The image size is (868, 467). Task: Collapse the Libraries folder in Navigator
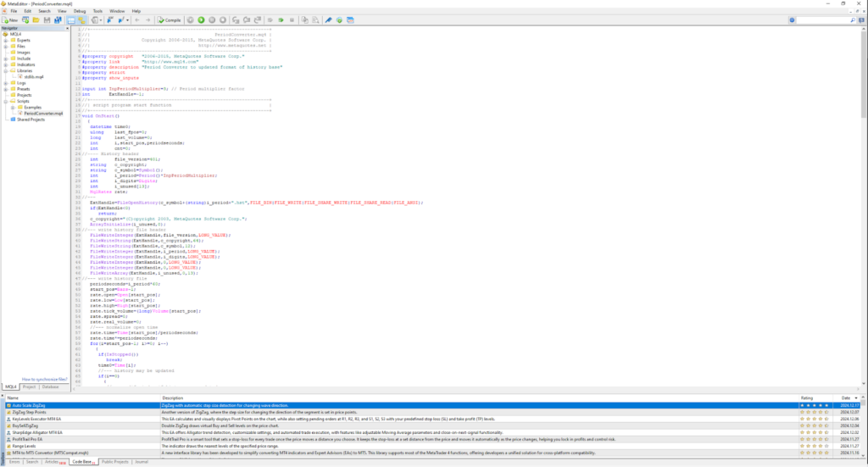tap(6, 71)
